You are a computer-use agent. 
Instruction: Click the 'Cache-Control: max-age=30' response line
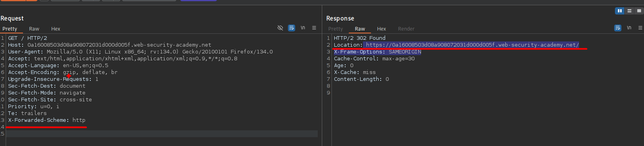tap(374, 59)
